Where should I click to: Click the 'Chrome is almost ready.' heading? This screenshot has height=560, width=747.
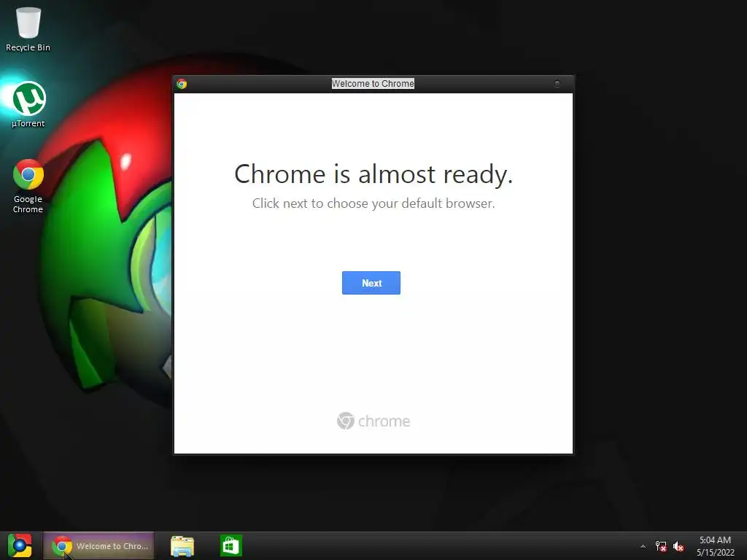(373, 174)
